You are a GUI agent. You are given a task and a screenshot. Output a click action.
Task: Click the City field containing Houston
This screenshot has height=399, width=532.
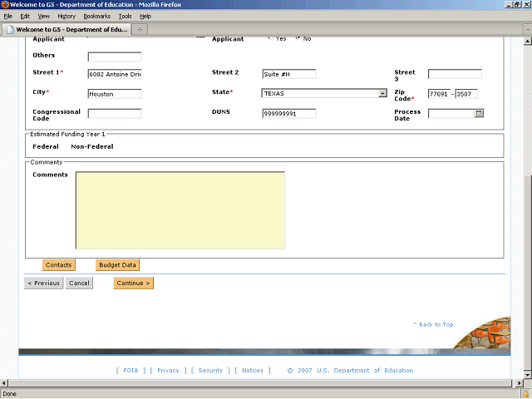115,94
